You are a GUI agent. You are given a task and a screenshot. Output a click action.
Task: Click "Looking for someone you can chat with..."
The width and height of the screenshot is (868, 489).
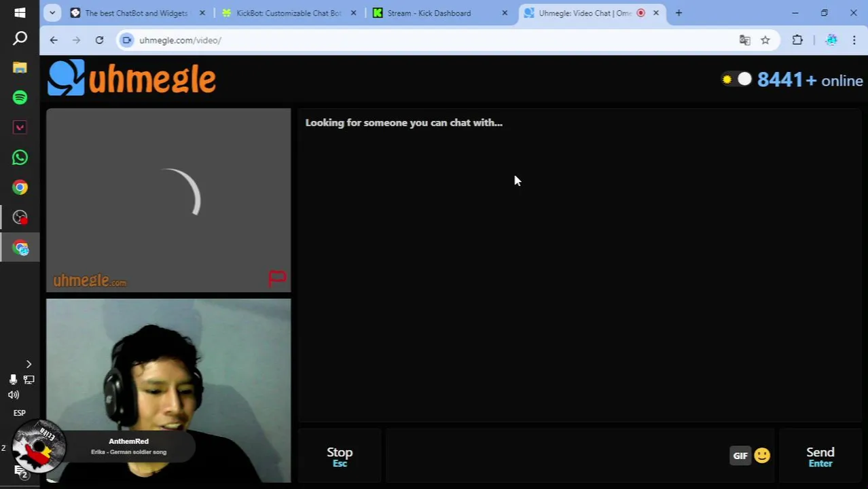pyautogui.click(x=404, y=123)
